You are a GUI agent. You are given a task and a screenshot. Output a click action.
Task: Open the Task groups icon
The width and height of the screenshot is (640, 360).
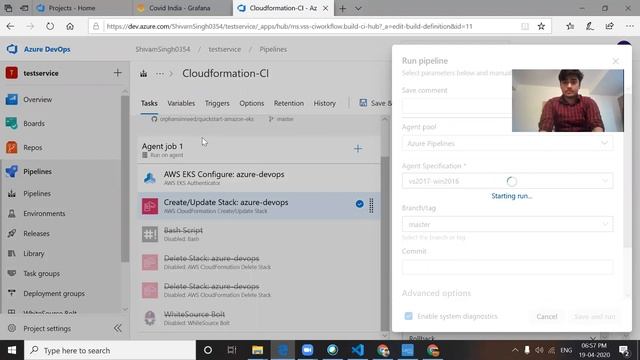click(12, 273)
